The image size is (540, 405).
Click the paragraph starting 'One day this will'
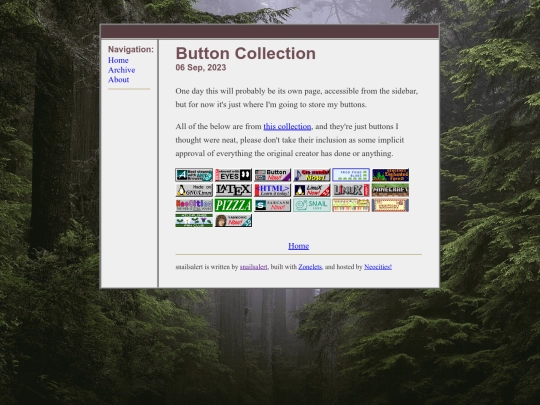click(x=297, y=98)
